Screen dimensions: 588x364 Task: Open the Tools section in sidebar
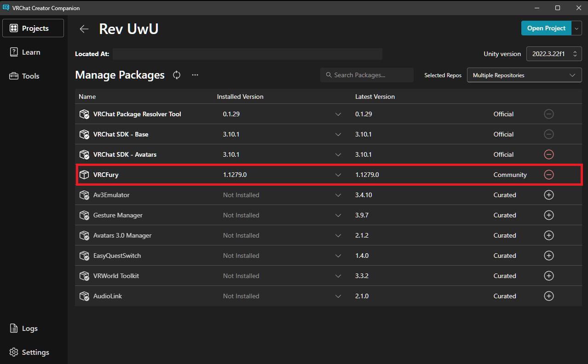[30, 76]
